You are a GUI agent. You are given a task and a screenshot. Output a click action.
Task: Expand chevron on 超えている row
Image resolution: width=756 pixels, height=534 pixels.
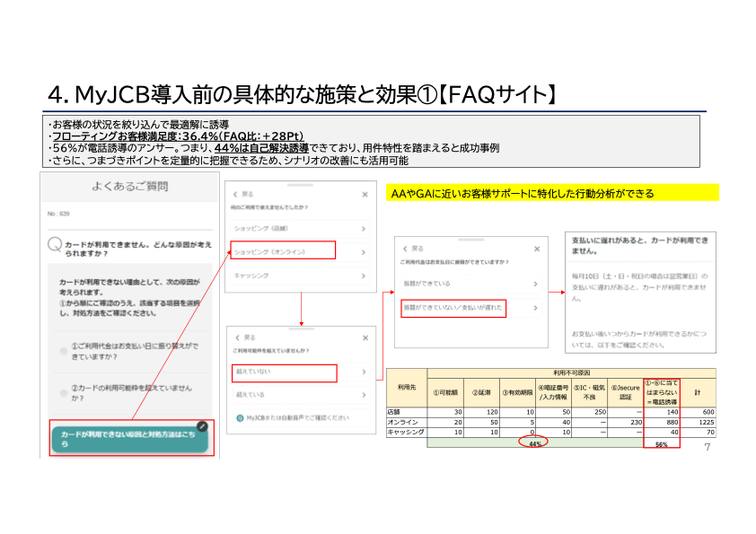[x=364, y=395]
